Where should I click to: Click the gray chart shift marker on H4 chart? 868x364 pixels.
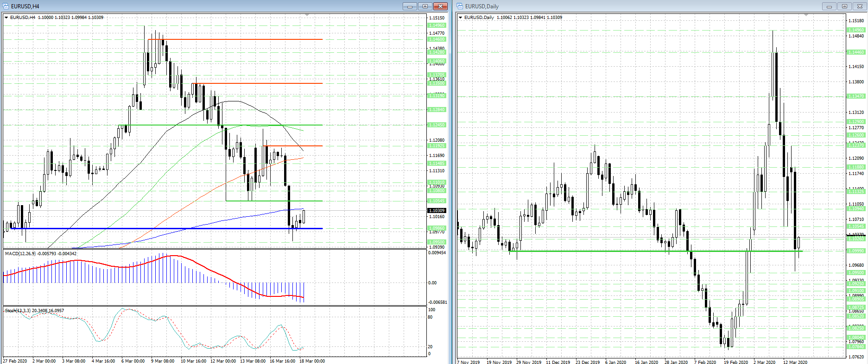[x=307, y=15]
